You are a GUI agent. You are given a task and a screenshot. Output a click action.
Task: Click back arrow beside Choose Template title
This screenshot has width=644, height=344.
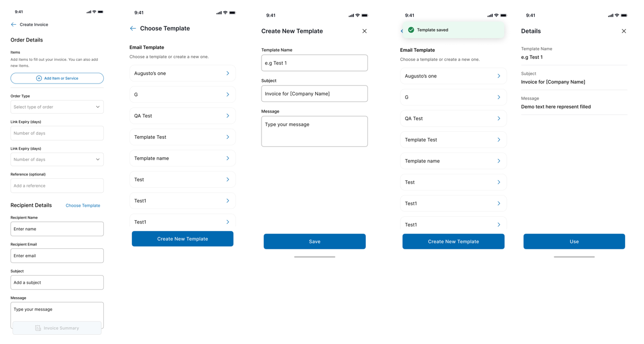(133, 29)
